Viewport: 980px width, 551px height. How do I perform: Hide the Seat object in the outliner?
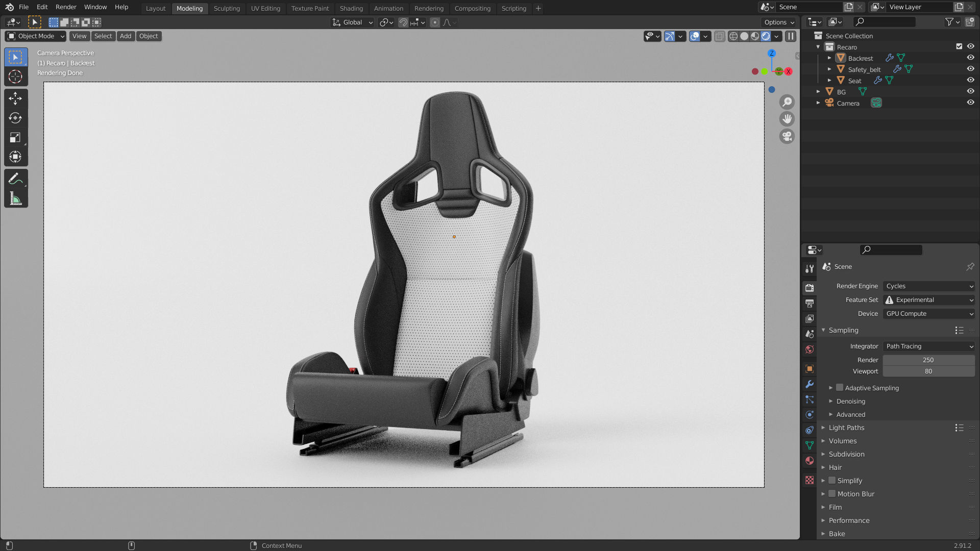click(970, 80)
